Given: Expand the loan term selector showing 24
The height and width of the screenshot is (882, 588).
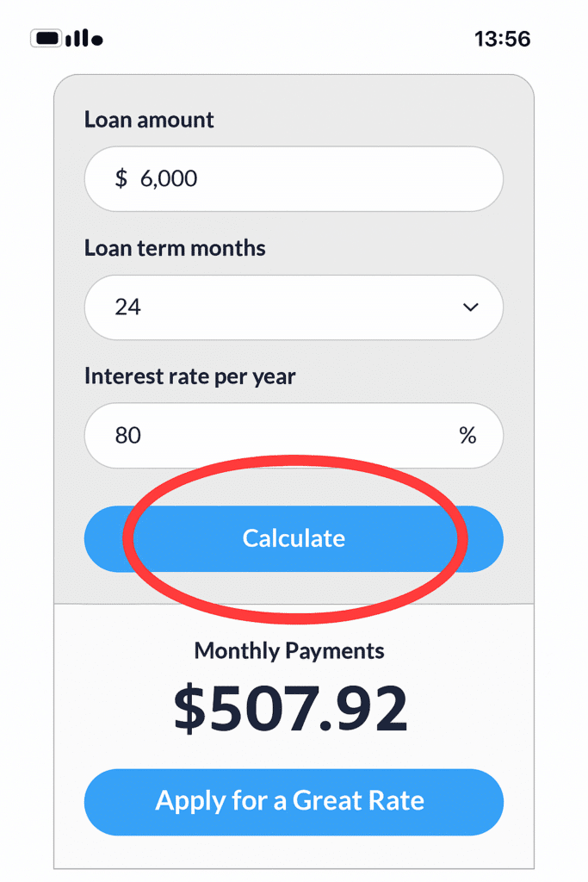Looking at the screenshot, I should [294, 307].
